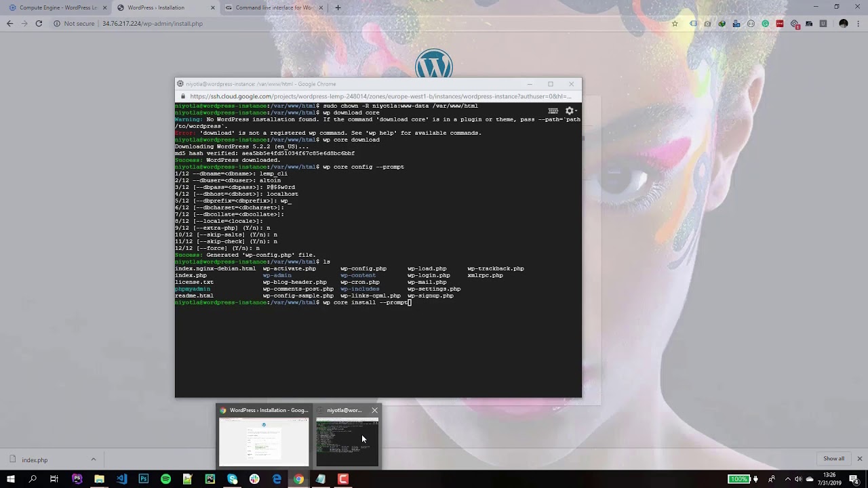Expand the index.php download options chevron
The height and width of the screenshot is (488, 868).
pyautogui.click(x=94, y=460)
